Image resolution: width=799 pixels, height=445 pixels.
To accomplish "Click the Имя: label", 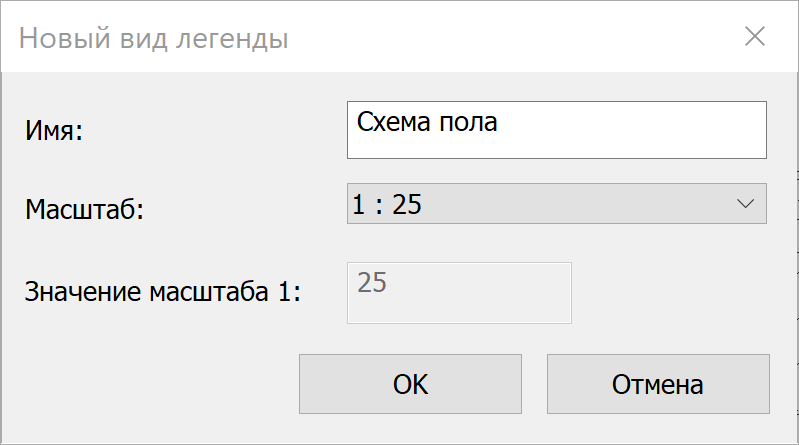I will point(54,130).
